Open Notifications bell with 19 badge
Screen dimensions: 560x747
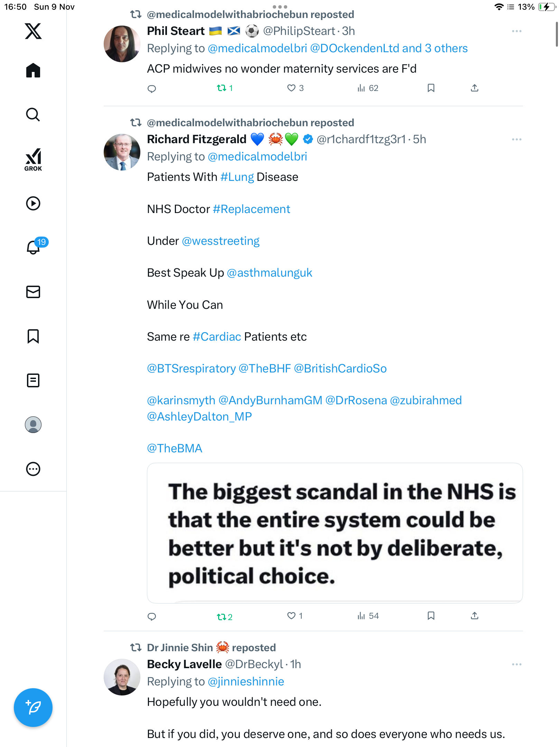tap(34, 247)
